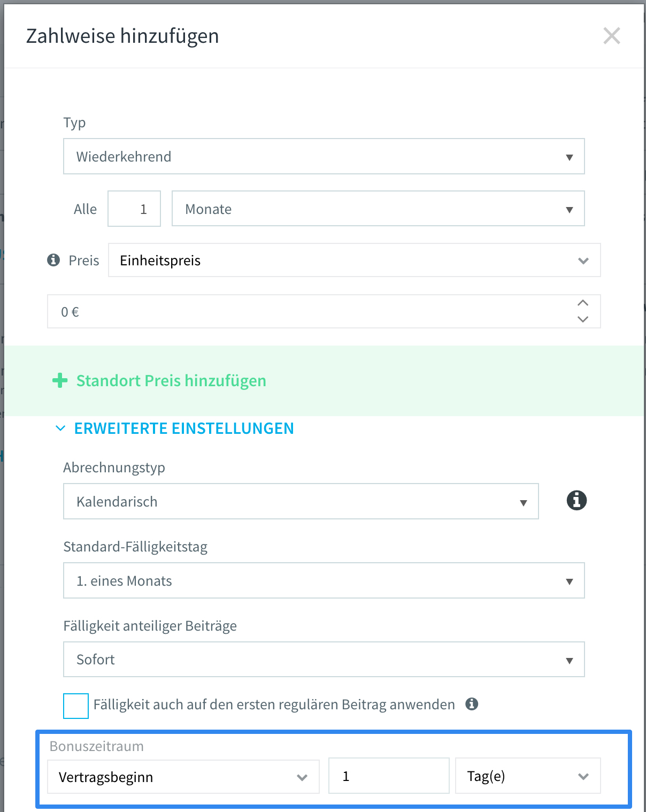Close the Zahlweise hinzufügen dialog
This screenshot has height=812, width=646.
(x=611, y=36)
